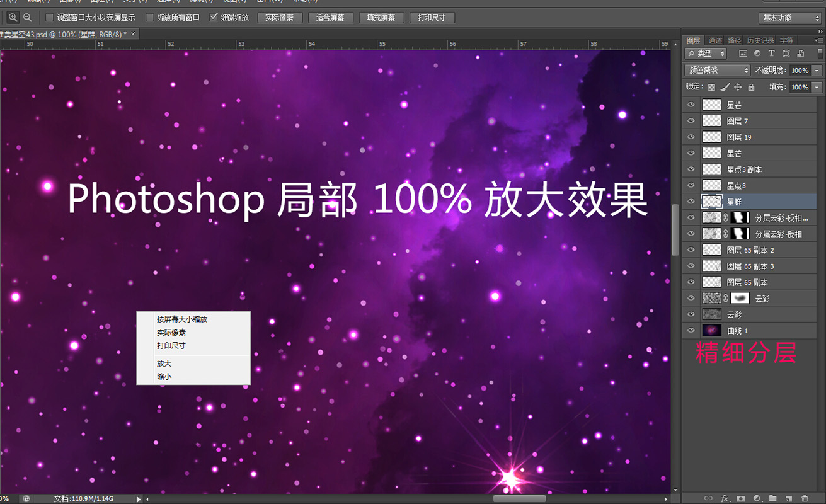The height and width of the screenshot is (504, 826).
Task: Switch to the 字符 tab
Action: (786, 40)
